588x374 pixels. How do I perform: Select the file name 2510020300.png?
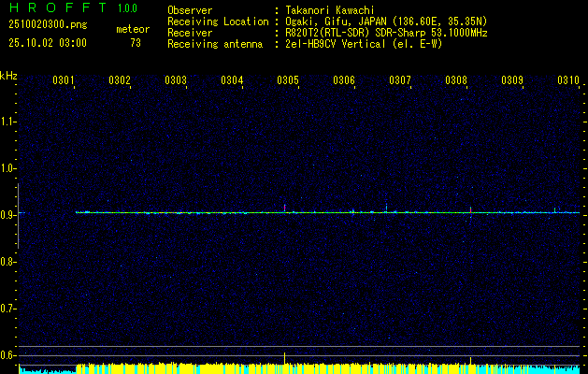48,25
